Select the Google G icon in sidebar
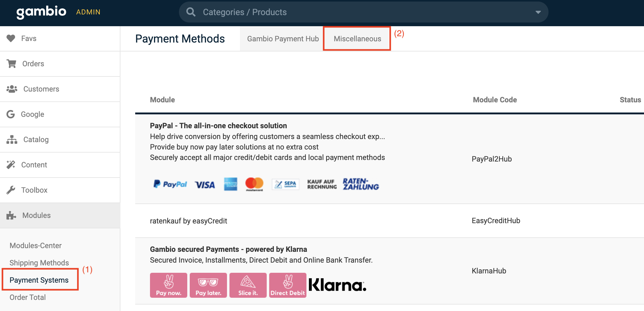 click(10, 114)
